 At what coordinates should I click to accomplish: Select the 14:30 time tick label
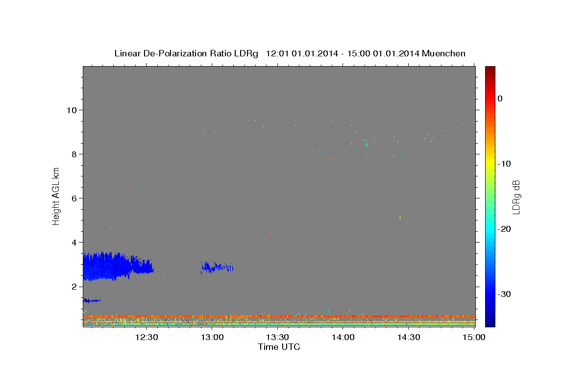(408, 337)
